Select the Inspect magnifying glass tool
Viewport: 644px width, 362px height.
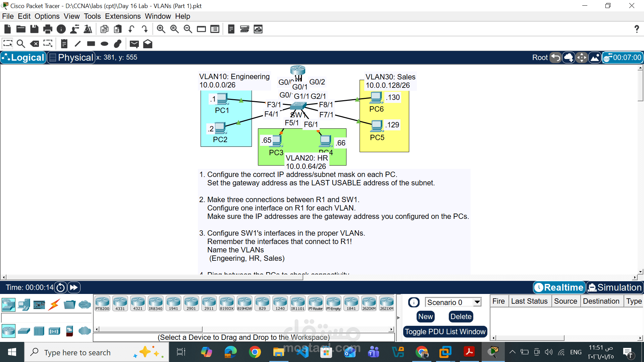click(21, 44)
